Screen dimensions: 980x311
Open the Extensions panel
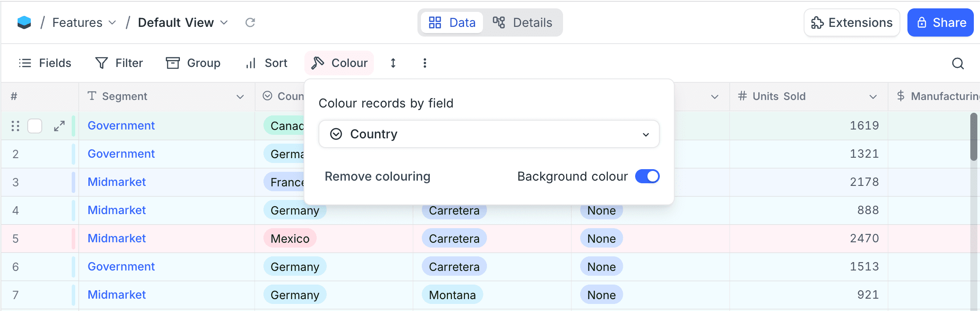852,22
